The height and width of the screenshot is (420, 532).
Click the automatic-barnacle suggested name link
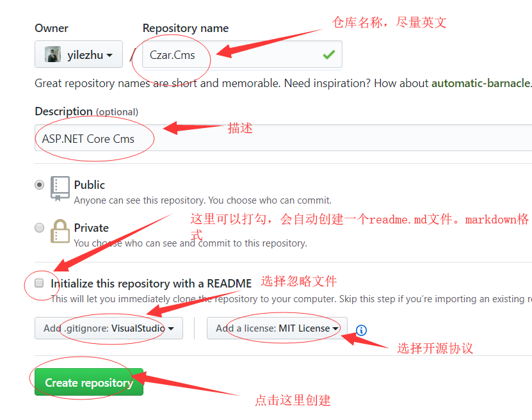pyautogui.click(x=480, y=83)
